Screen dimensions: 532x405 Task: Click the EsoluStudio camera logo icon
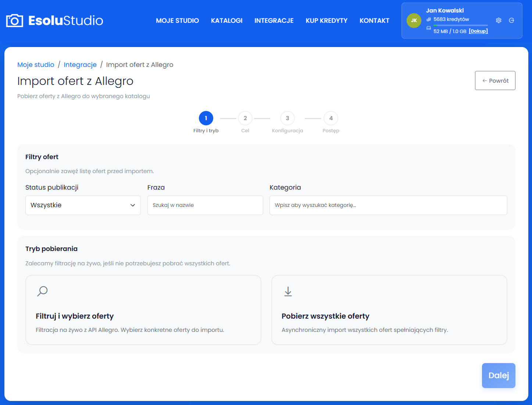tap(15, 21)
